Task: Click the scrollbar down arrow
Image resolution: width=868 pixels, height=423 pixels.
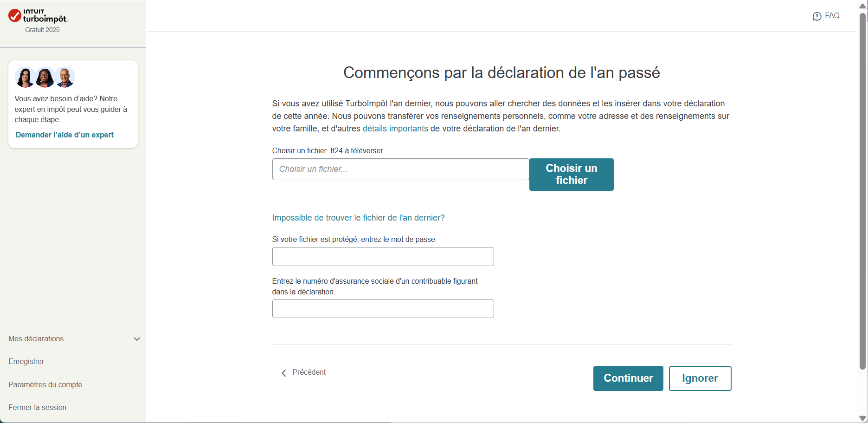Action: (x=862, y=418)
